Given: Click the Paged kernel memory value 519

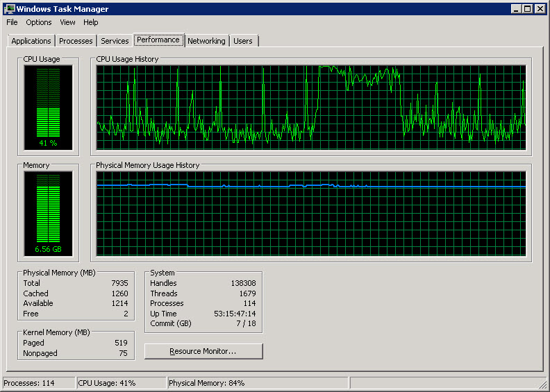Looking at the screenshot, I should pos(121,343).
